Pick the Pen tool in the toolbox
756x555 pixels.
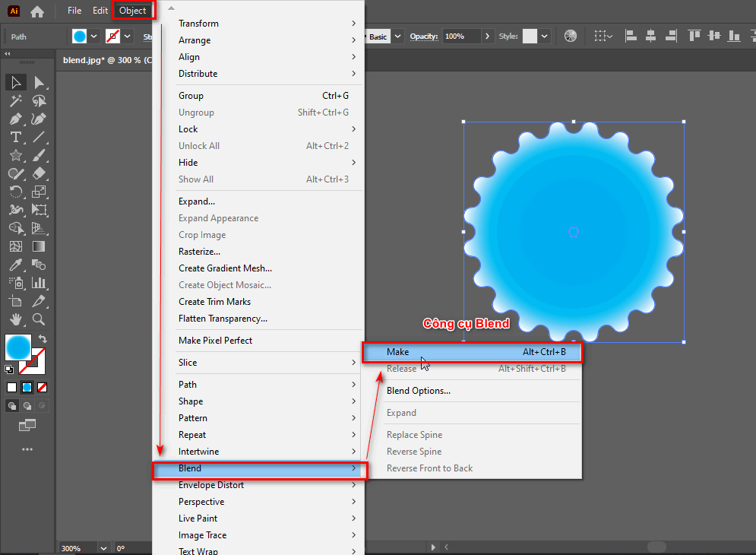click(15, 119)
